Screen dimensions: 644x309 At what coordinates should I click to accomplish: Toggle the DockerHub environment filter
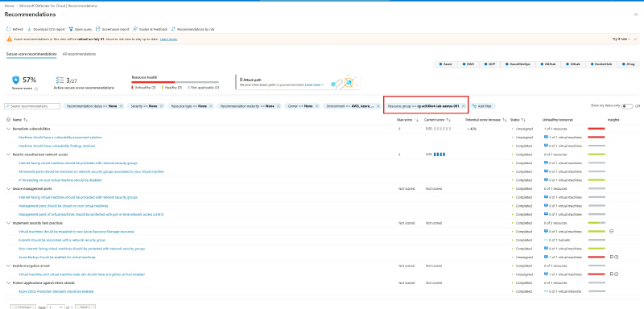point(601,64)
